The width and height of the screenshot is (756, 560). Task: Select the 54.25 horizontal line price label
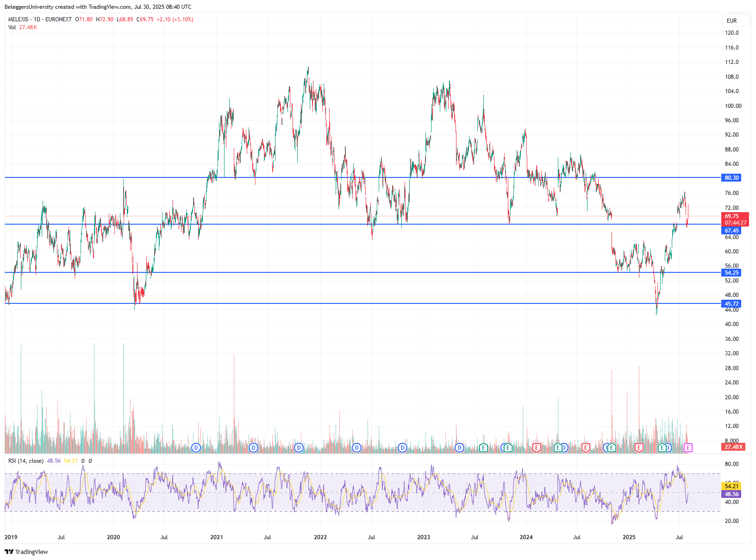(731, 273)
